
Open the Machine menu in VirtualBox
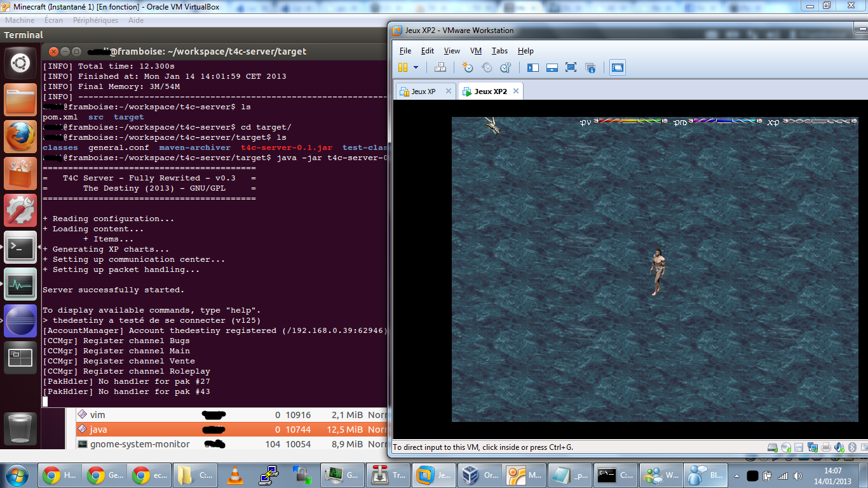click(x=20, y=20)
